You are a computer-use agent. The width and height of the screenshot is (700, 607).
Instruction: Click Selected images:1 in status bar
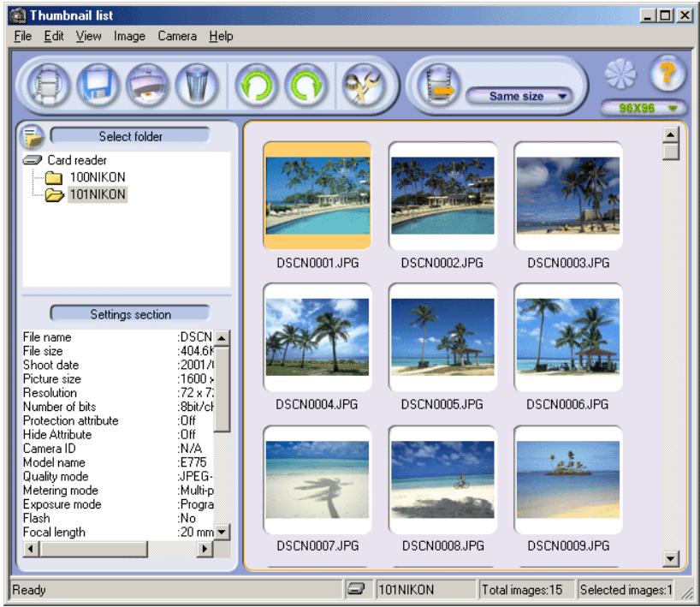(x=626, y=590)
